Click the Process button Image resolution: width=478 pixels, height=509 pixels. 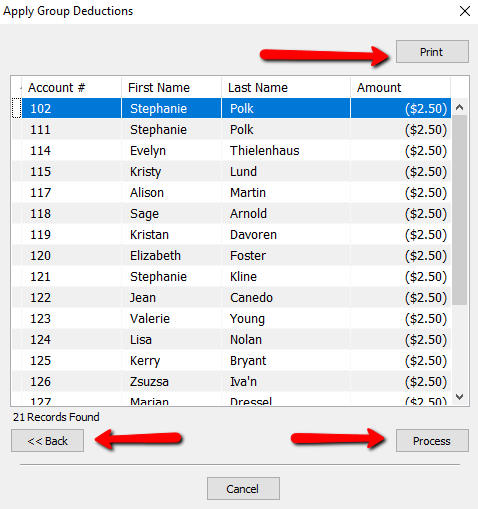pos(432,441)
